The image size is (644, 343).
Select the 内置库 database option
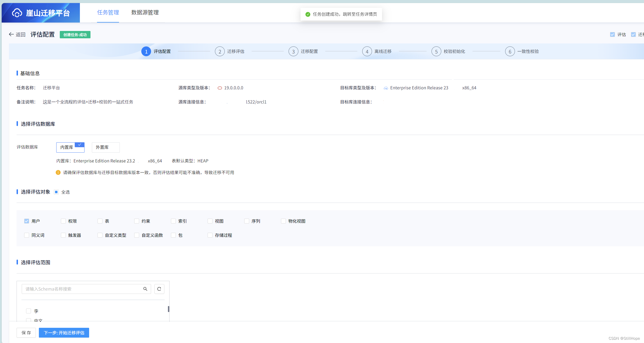70,147
